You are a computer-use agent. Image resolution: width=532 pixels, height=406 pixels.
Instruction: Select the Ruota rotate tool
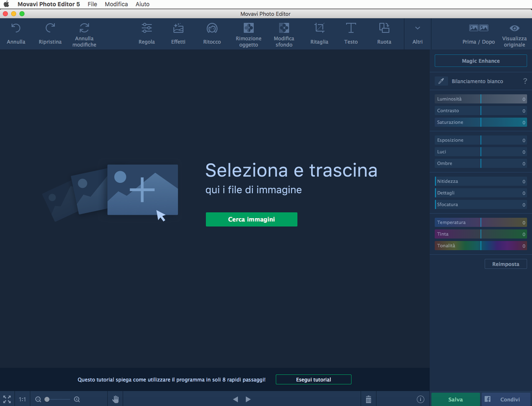384,33
